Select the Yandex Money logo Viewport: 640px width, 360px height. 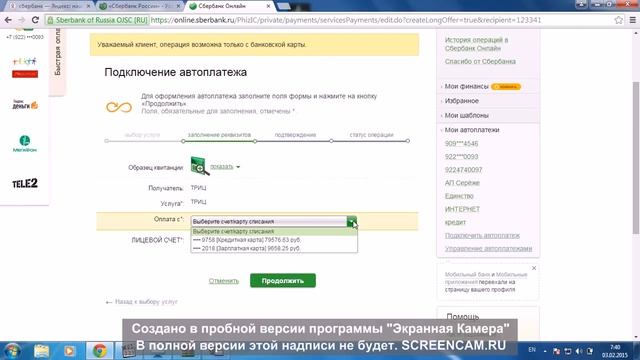coord(25,104)
